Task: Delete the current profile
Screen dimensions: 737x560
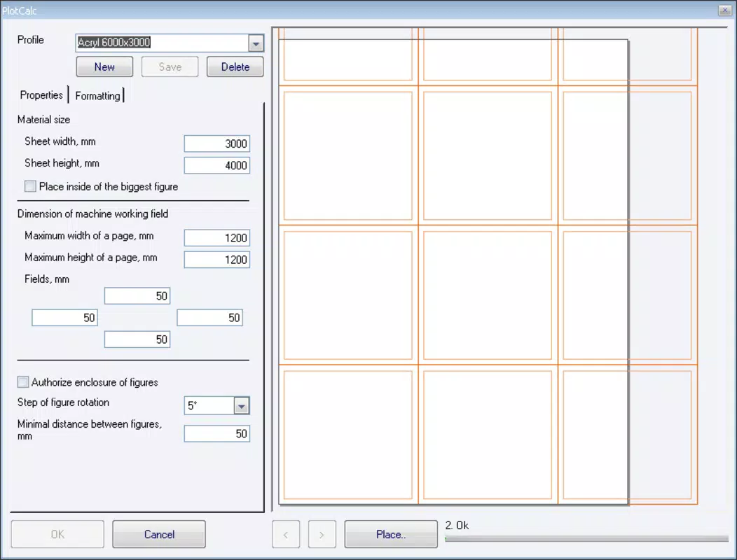Action: click(x=235, y=66)
